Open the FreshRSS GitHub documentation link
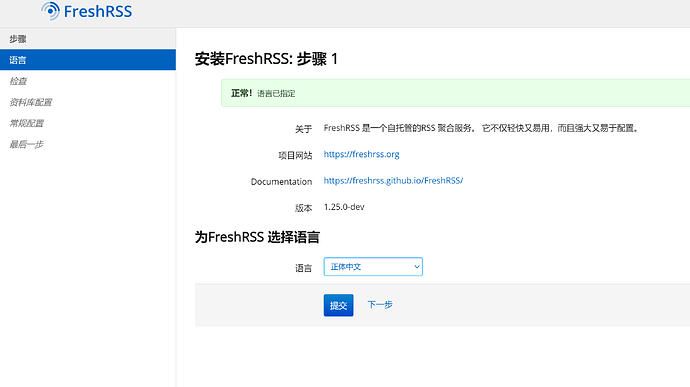The image size is (690, 387). tap(393, 181)
